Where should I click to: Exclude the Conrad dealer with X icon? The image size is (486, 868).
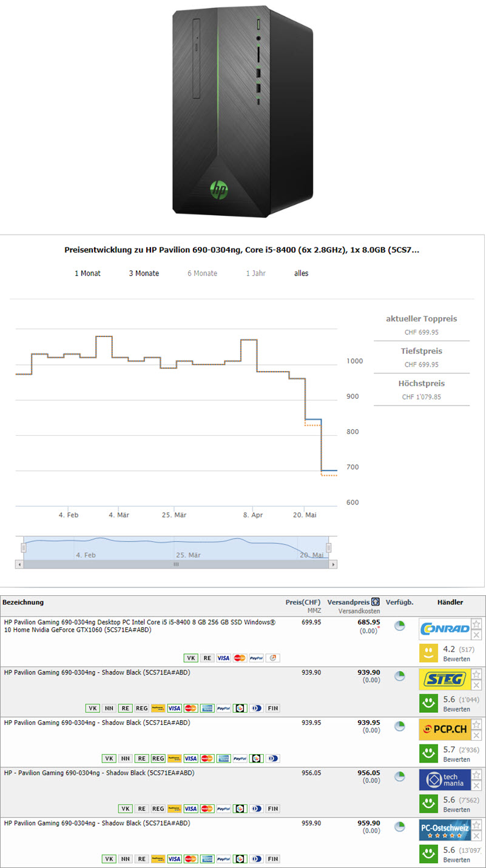(477, 635)
